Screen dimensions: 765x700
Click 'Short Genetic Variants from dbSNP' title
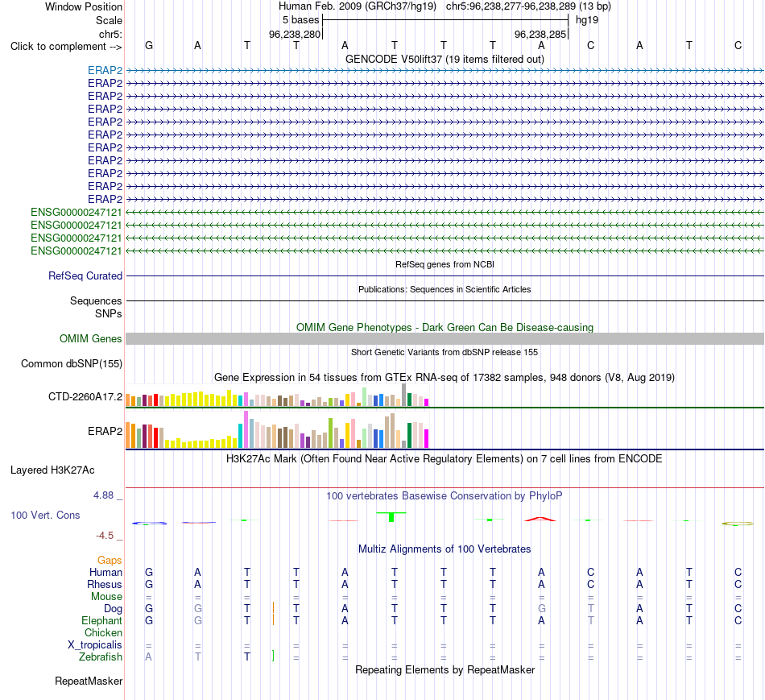click(x=445, y=353)
